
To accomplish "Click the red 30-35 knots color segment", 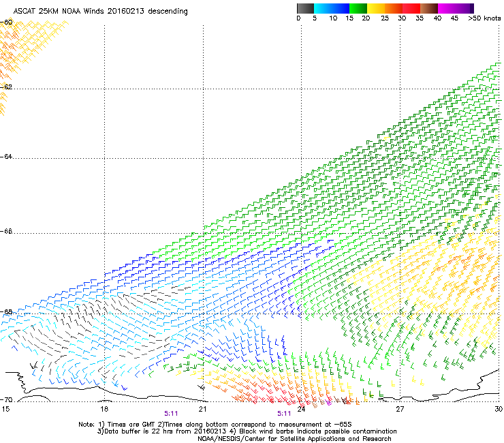I will [411, 8].
